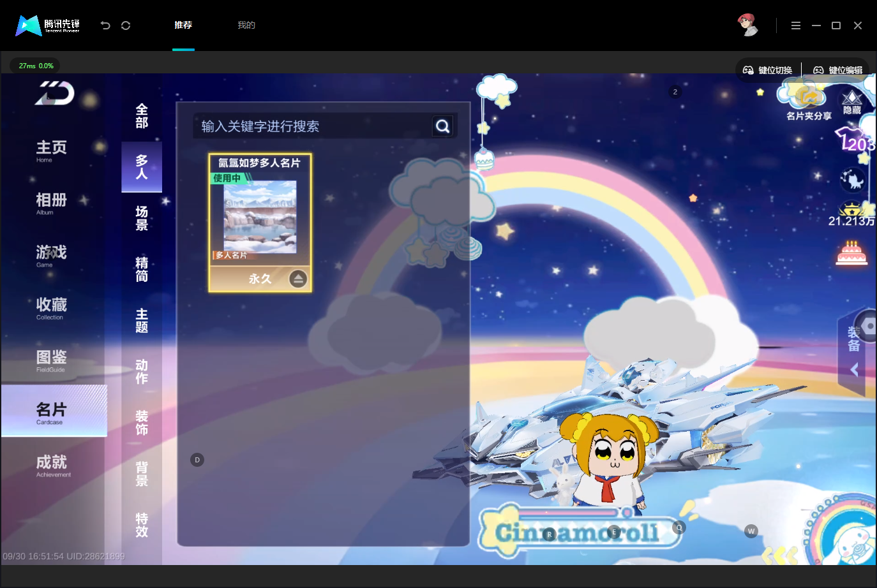Click the eject button on card
This screenshot has width=877, height=588.
pos(298,279)
